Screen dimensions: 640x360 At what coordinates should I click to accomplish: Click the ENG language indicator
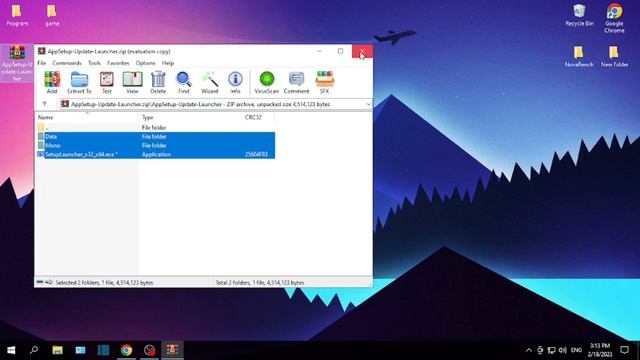(576, 350)
